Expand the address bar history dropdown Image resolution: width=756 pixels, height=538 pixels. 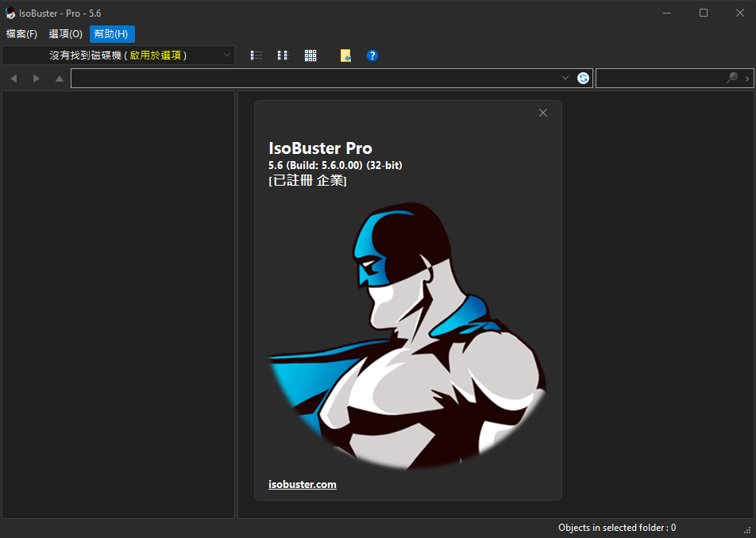pos(565,78)
